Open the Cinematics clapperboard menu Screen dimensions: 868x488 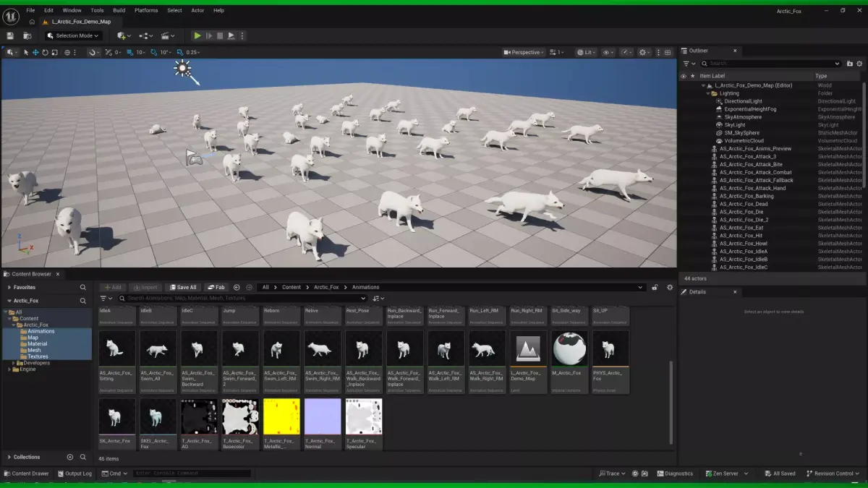click(168, 35)
